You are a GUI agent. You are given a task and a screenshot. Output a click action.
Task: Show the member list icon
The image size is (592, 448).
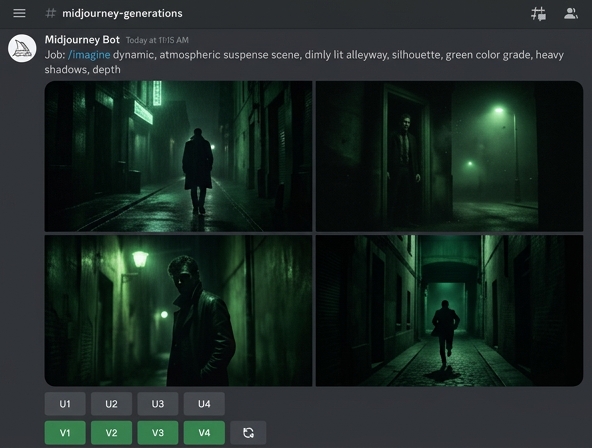coord(570,14)
